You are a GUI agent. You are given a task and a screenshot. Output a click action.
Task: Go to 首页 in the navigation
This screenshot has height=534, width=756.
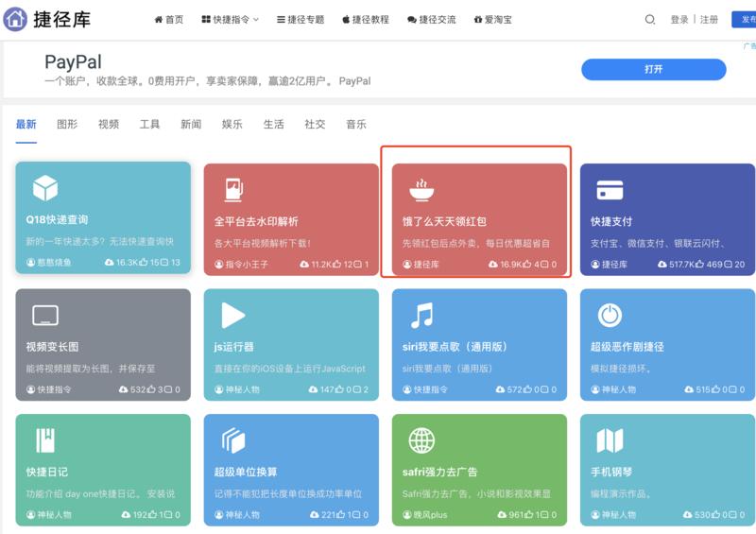(x=169, y=20)
